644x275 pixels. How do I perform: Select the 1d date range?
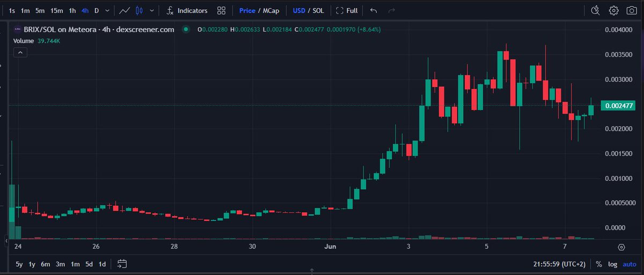102,264
